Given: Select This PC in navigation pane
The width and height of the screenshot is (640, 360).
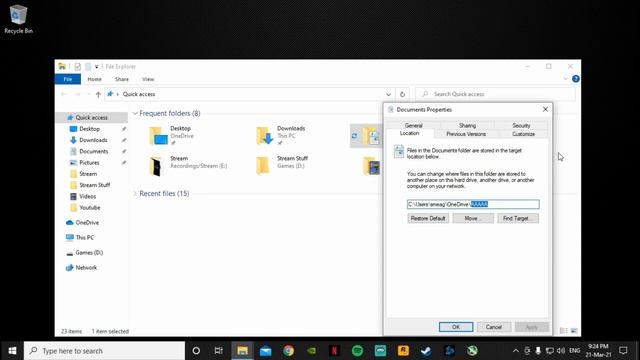Looking at the screenshot, I should click(x=84, y=238).
